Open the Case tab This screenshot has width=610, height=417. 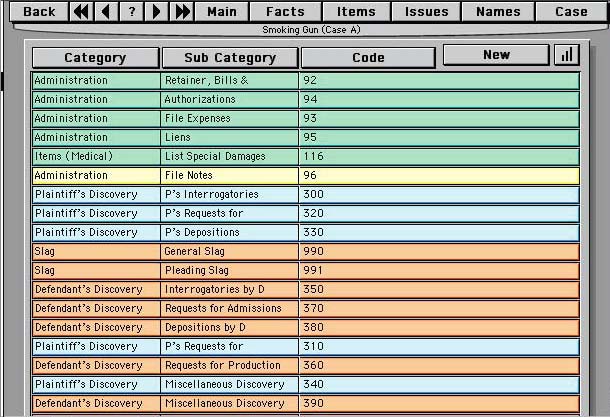[571, 12]
